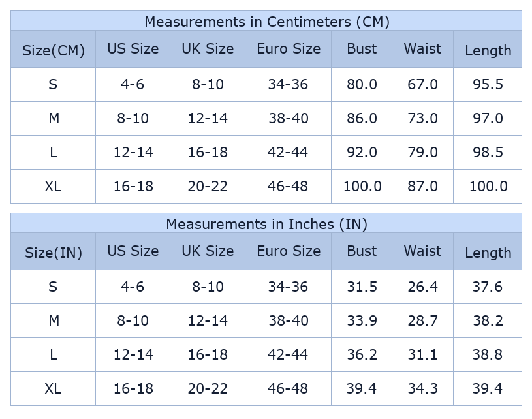Viewport: 532px width, 419px height.
Task: Select the 31.5 bust cell
Action: point(362,287)
